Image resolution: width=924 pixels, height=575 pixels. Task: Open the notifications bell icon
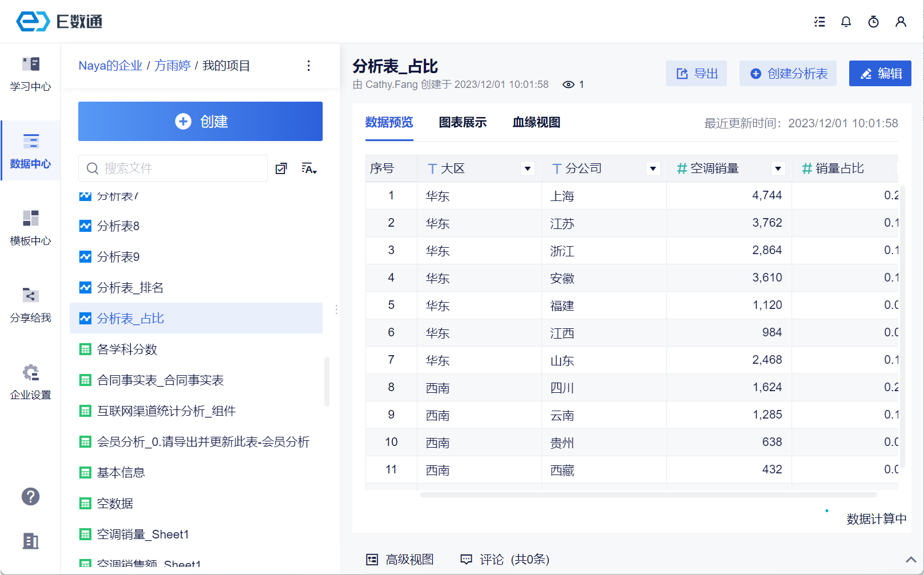pos(846,22)
